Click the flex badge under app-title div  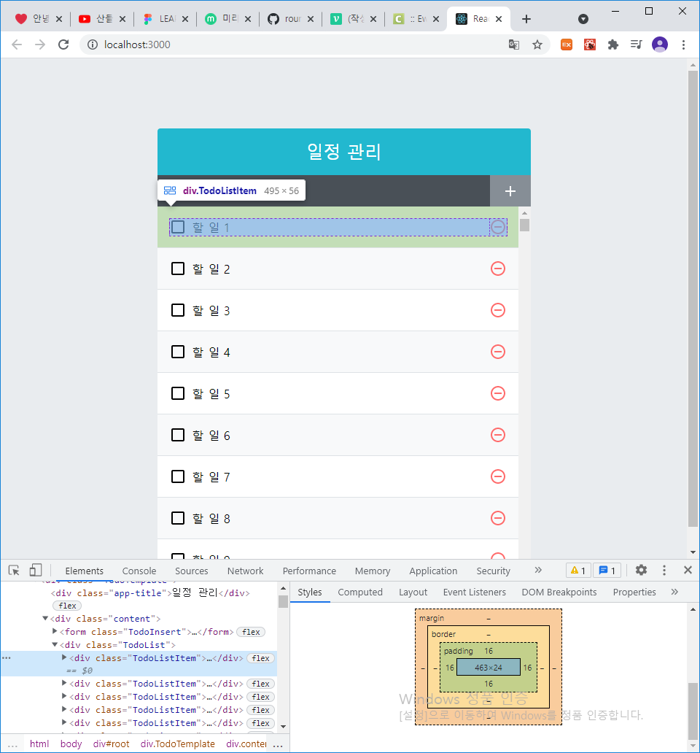tap(67, 606)
